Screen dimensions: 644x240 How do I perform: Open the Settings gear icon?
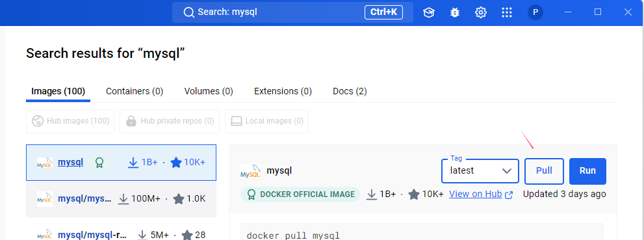(x=480, y=12)
